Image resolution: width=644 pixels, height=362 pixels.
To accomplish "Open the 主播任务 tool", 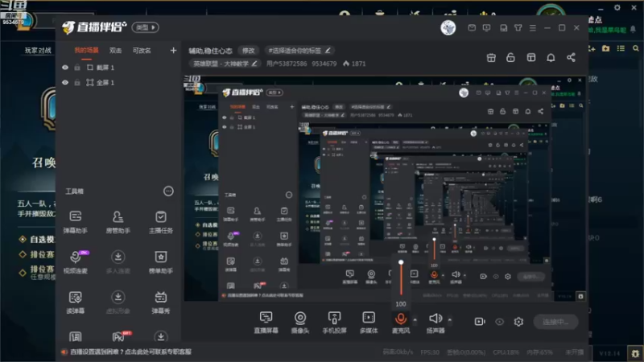I will click(160, 222).
